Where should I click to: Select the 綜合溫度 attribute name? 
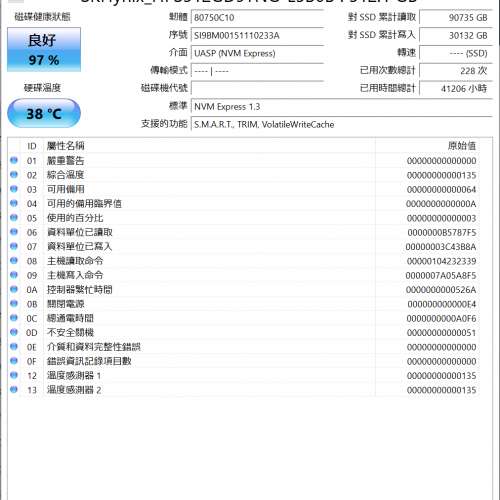65,175
